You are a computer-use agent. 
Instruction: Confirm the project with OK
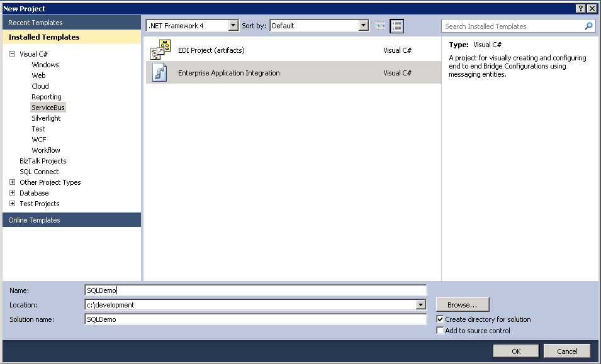coord(515,351)
